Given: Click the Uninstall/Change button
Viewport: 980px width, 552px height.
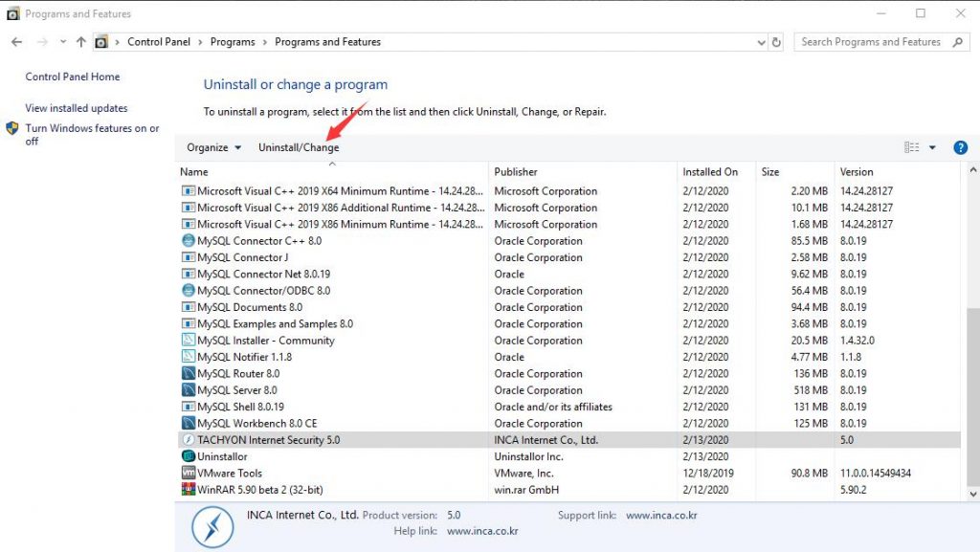Looking at the screenshot, I should tap(299, 147).
